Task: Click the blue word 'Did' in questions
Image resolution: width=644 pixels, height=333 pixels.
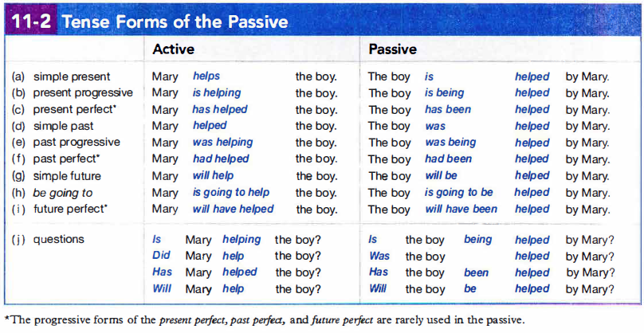Action: (x=161, y=256)
